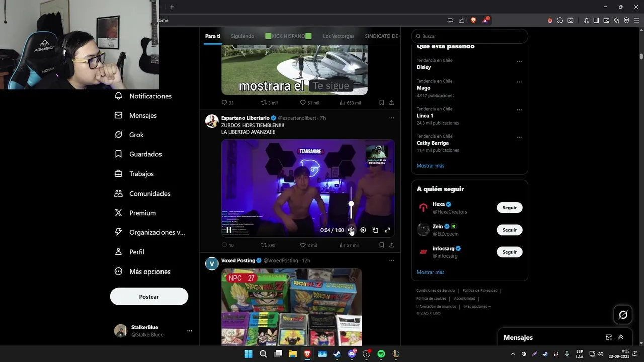Open Voxed Posting Dragon Ball image

292,307
